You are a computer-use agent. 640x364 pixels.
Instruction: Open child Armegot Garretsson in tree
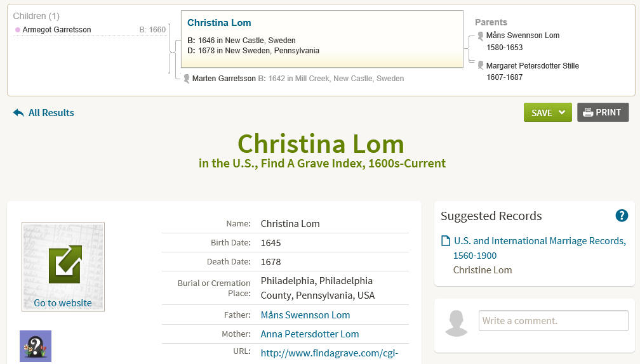57,30
